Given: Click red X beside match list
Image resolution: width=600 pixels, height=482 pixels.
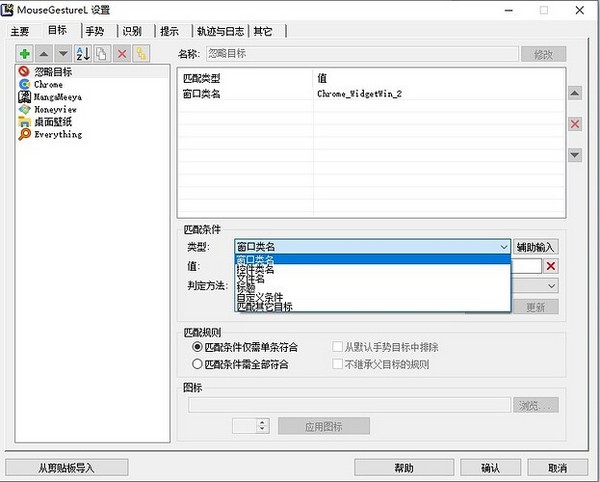Looking at the screenshot, I should tap(574, 124).
